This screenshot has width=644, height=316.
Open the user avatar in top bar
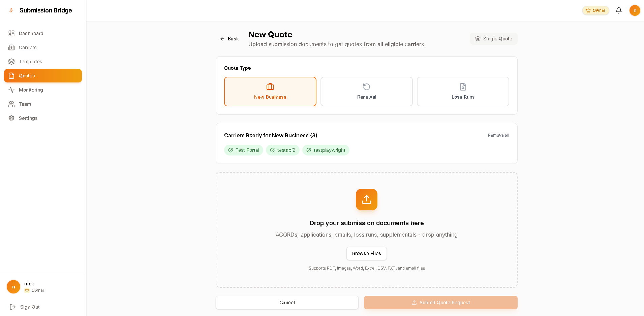click(635, 10)
